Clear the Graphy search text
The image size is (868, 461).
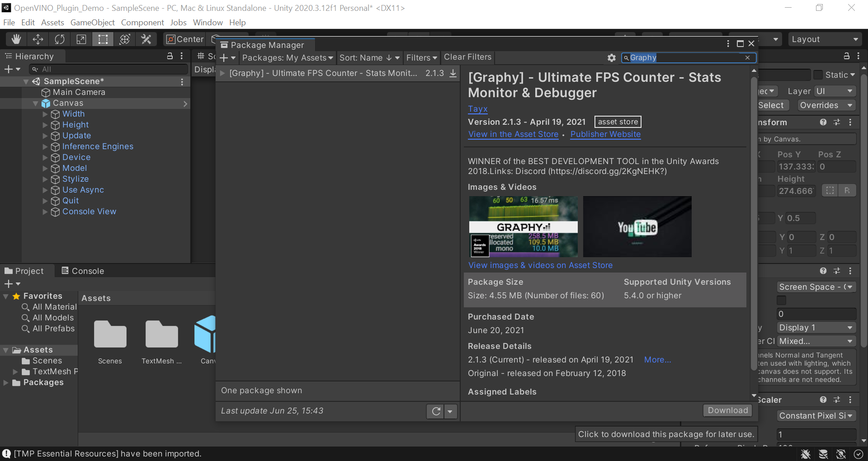click(x=747, y=57)
